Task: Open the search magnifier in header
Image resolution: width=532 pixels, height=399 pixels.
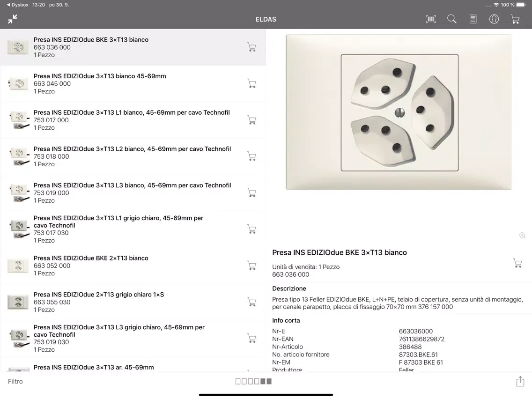Action: 451,19
